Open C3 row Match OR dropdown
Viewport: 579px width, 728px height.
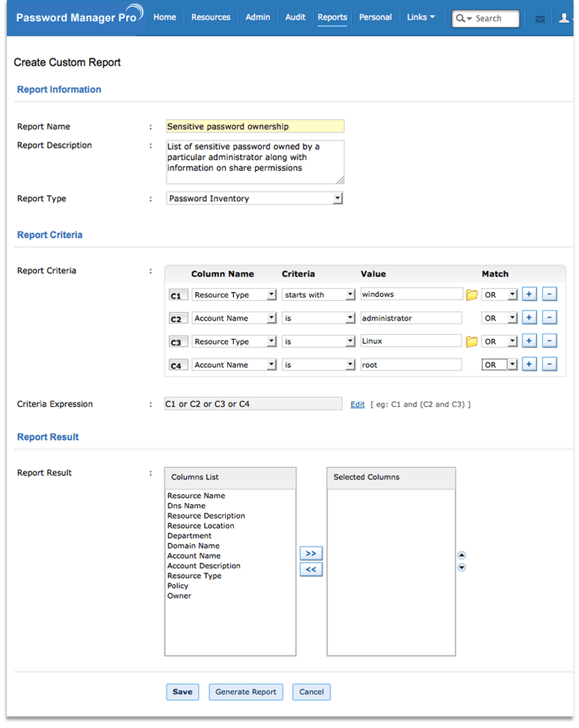click(500, 341)
